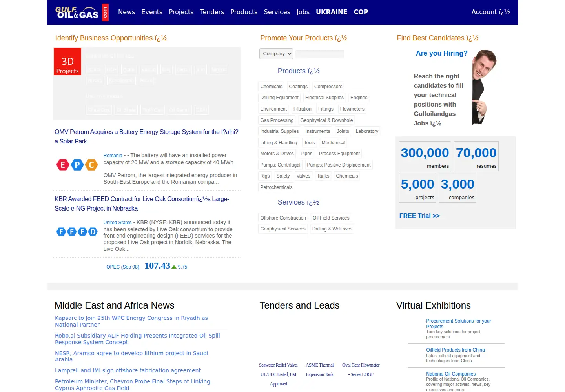
Task: Open the National Oil Companies exhibition
Action: 451,374
